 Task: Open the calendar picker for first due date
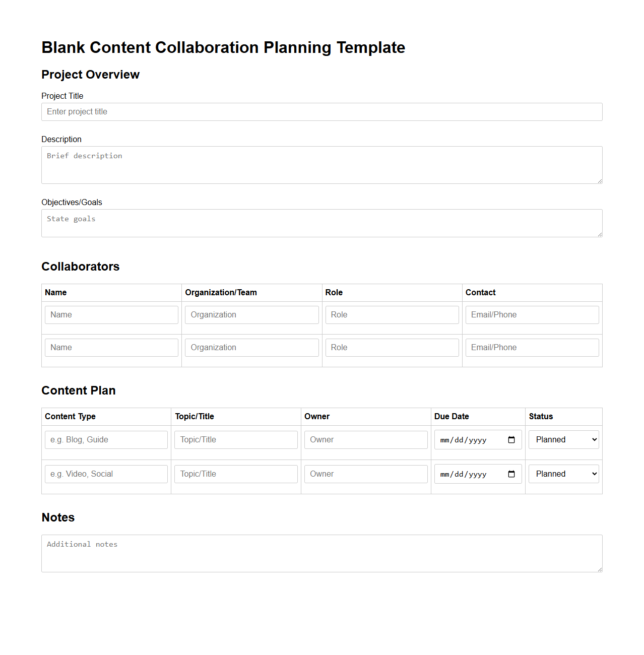[x=511, y=439]
